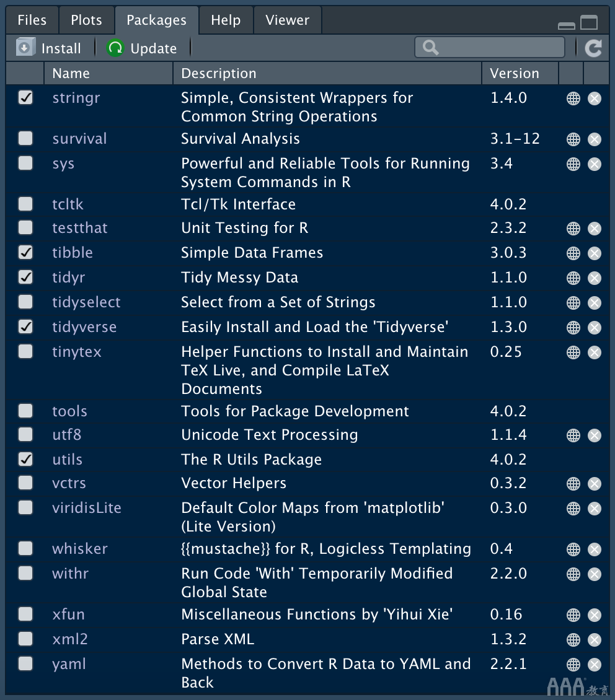Open the globe icon for vctrs
The image size is (615, 700).
point(573,483)
